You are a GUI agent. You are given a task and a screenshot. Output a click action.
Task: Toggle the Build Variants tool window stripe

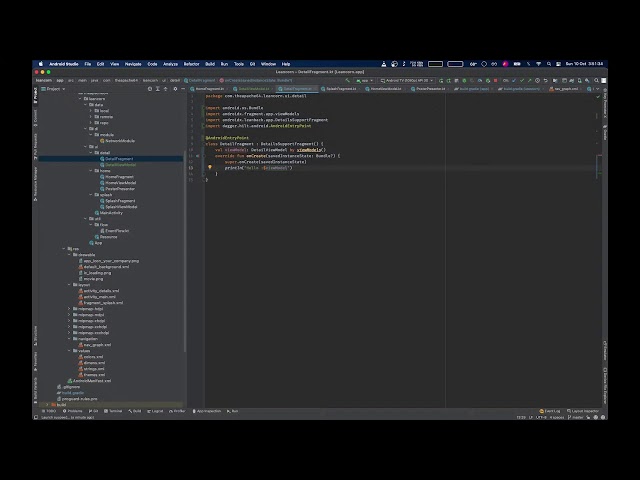coord(36,391)
